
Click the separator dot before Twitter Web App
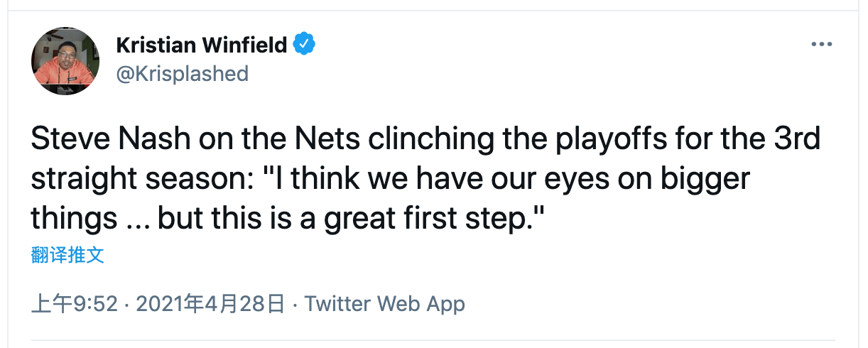pyautogui.click(x=295, y=305)
